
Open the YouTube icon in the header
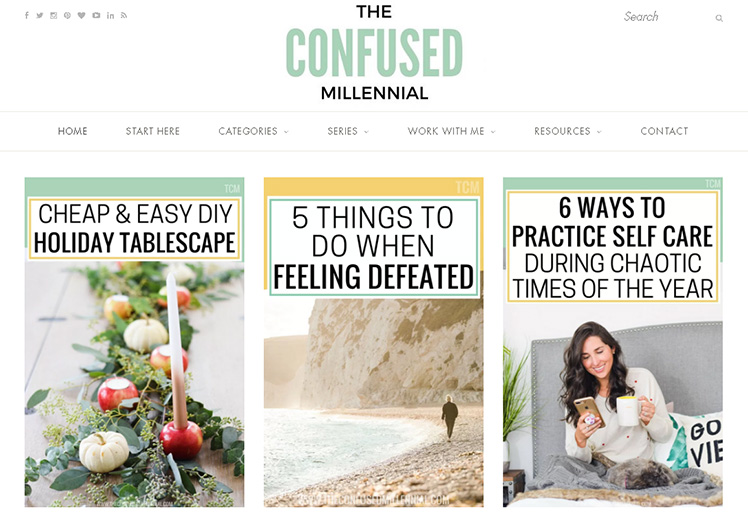pyautogui.click(x=96, y=15)
